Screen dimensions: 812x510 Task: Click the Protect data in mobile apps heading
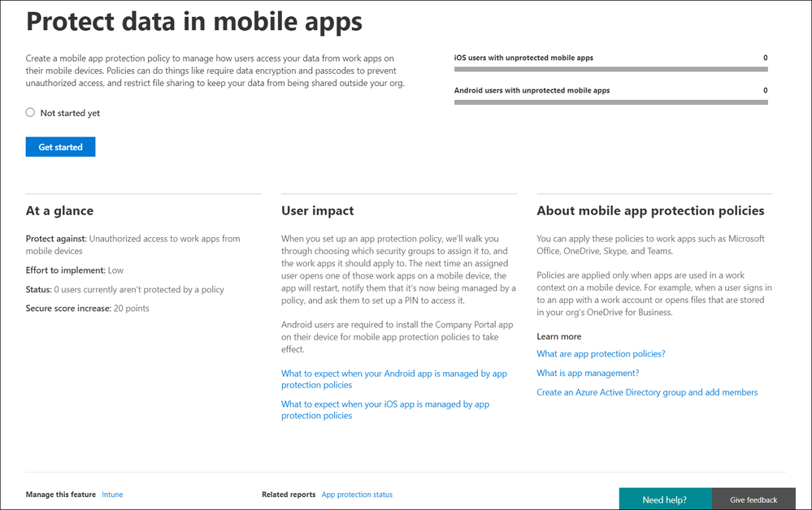pyautogui.click(x=194, y=22)
